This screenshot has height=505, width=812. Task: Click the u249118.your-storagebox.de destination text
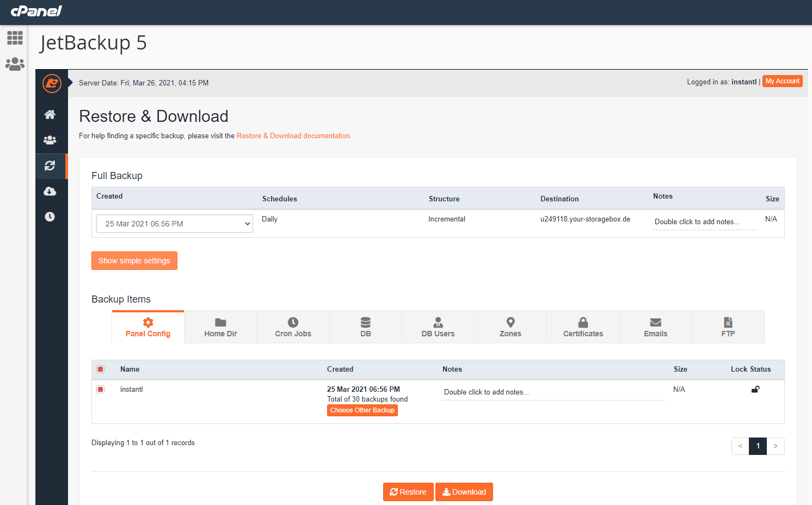586,219
